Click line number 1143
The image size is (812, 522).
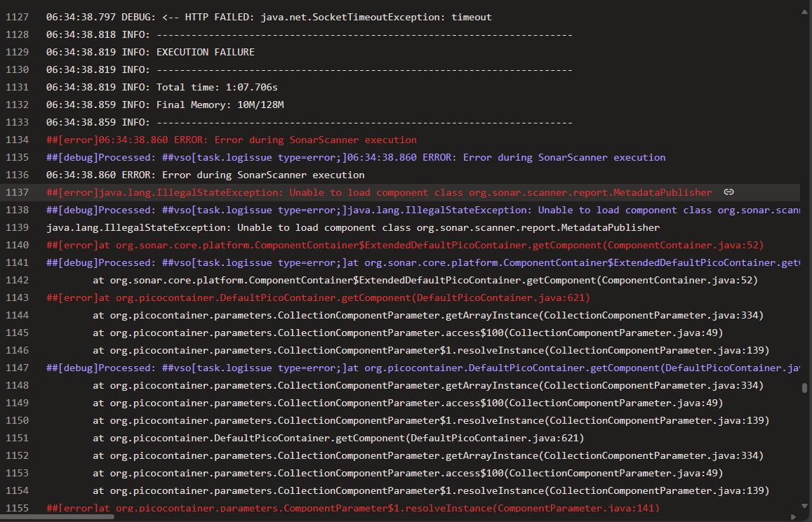click(x=17, y=297)
